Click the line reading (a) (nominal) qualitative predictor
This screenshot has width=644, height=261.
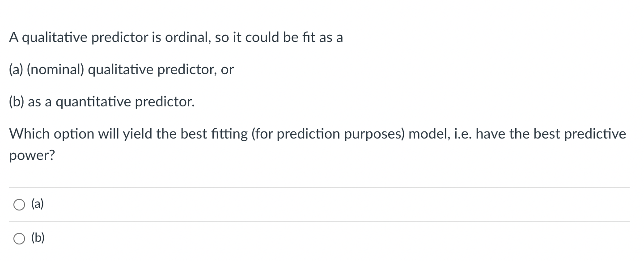121,69
